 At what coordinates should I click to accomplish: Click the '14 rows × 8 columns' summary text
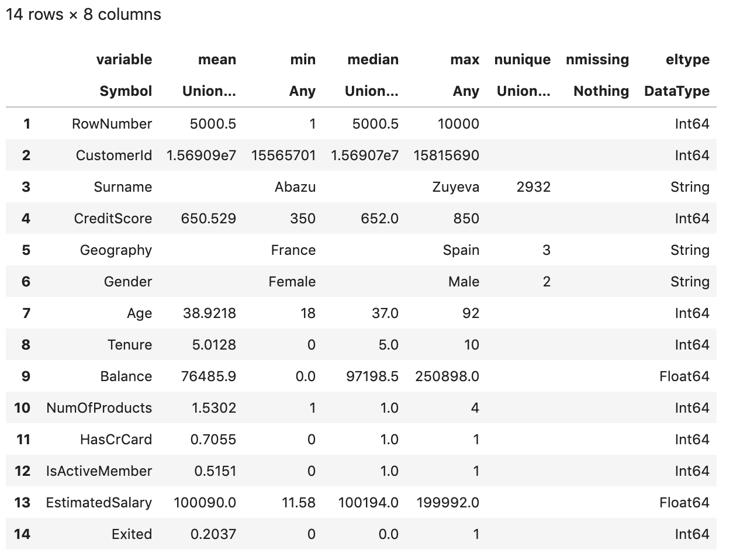click(83, 15)
